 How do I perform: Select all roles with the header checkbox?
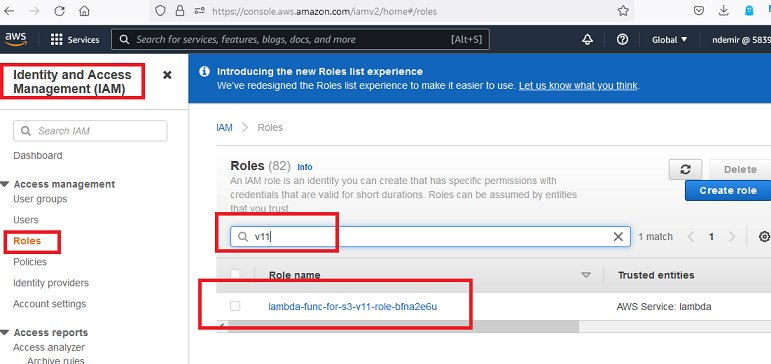[x=235, y=274]
